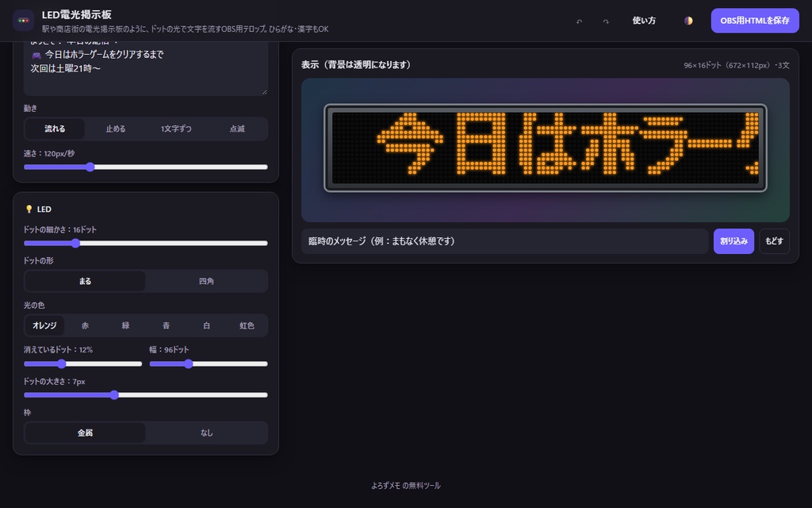Pick 白 light color

pos(206,325)
